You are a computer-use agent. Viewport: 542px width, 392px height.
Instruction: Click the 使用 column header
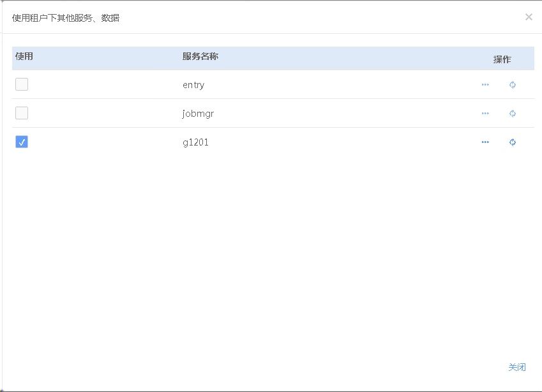(24, 56)
